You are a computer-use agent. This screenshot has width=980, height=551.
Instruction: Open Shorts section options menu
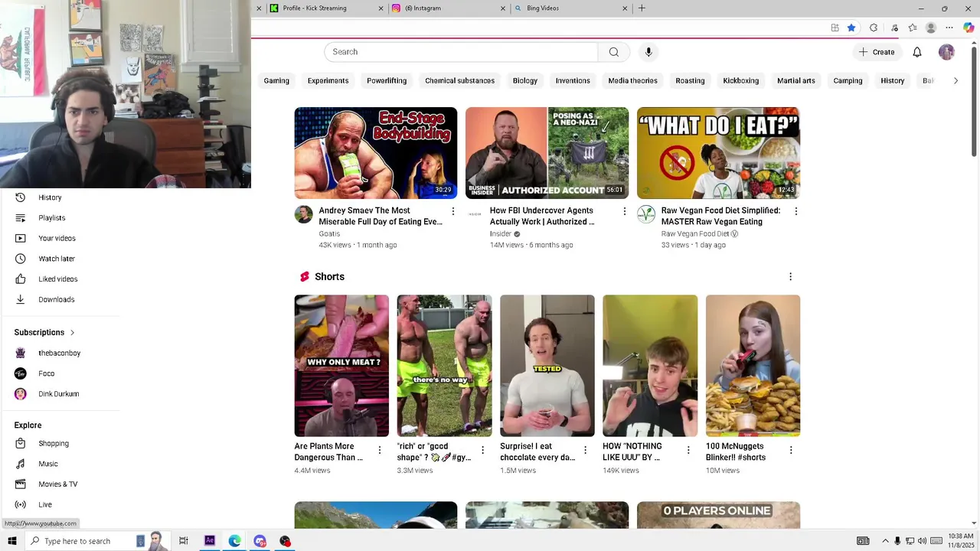(x=790, y=277)
